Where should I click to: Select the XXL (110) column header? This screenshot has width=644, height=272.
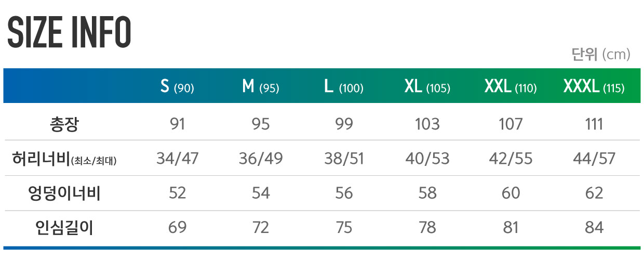tap(511, 87)
